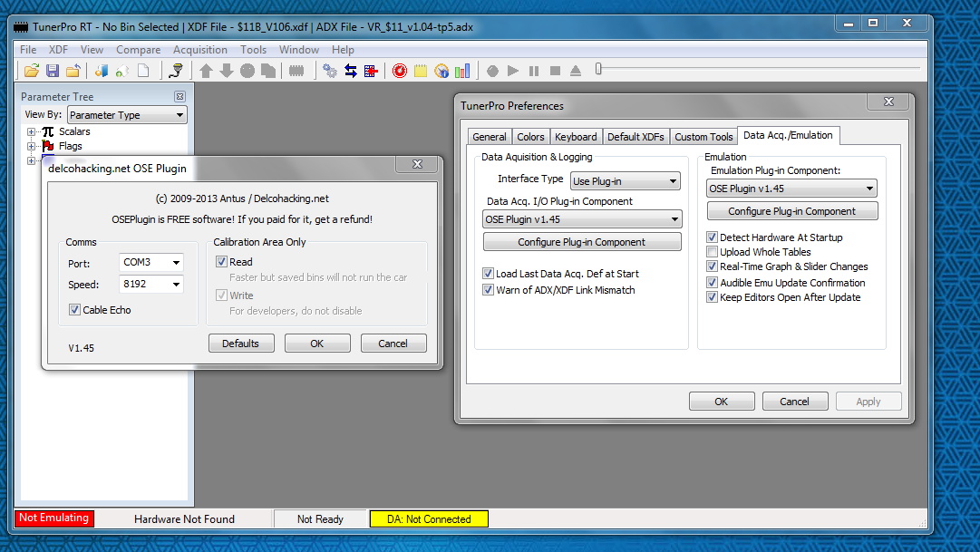
Task: Click the stop button in the toolbar
Action: point(555,71)
